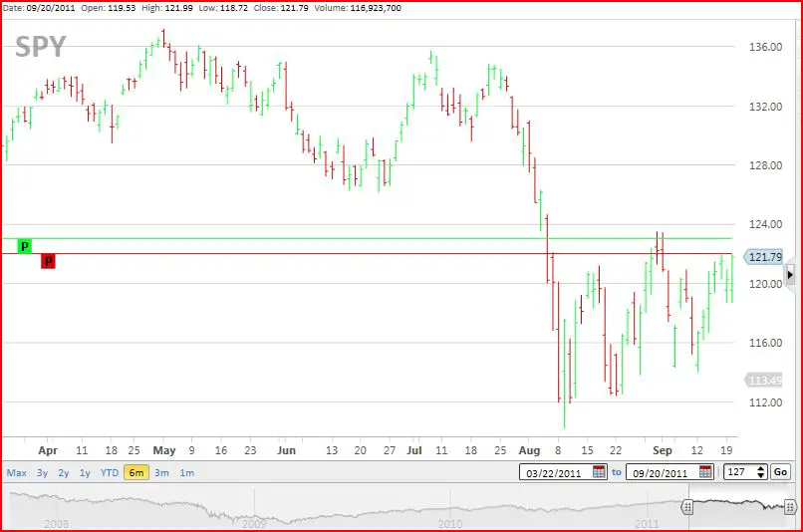Screen dimensions: 803x532
Task: Click the Jul label on the date axis
Action: coord(413,450)
